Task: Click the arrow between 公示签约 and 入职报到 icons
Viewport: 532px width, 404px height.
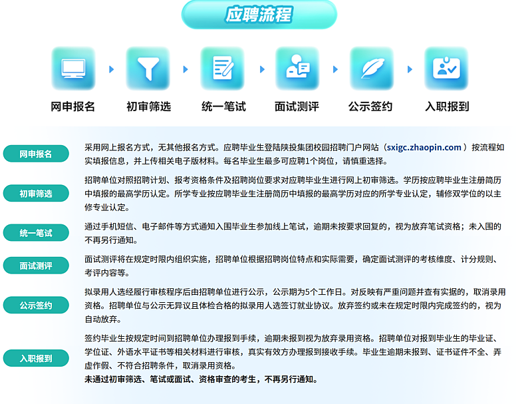Action: 410,69
